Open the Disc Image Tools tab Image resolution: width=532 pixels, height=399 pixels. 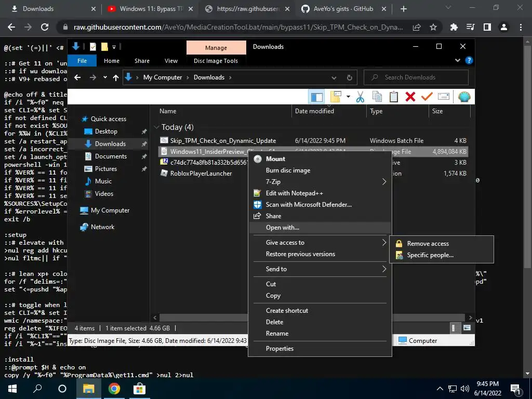click(x=216, y=61)
